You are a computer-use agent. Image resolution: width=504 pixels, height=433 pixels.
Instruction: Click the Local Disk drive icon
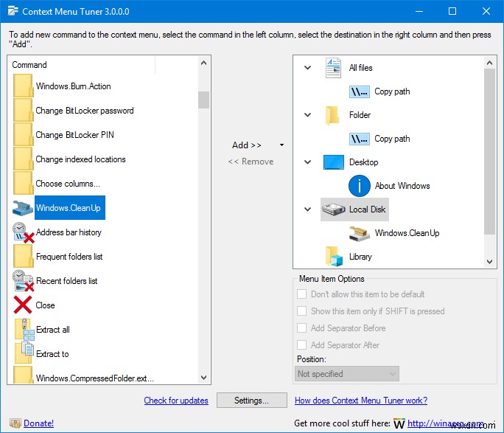point(334,209)
